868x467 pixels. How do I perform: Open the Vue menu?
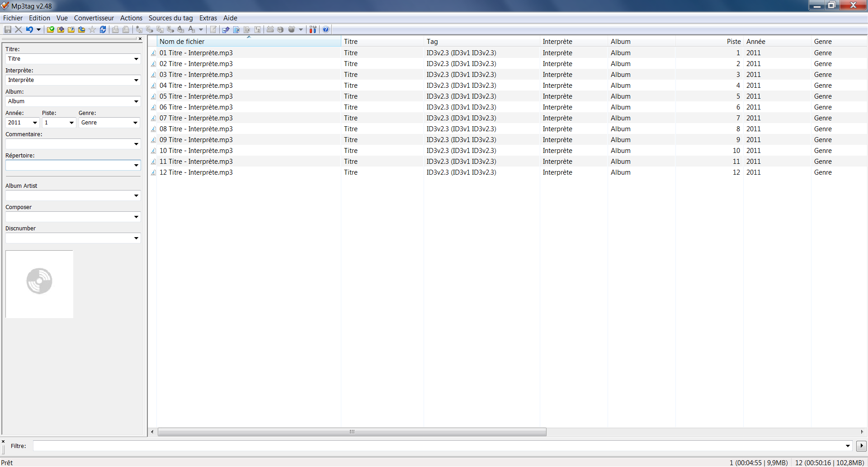tap(62, 18)
